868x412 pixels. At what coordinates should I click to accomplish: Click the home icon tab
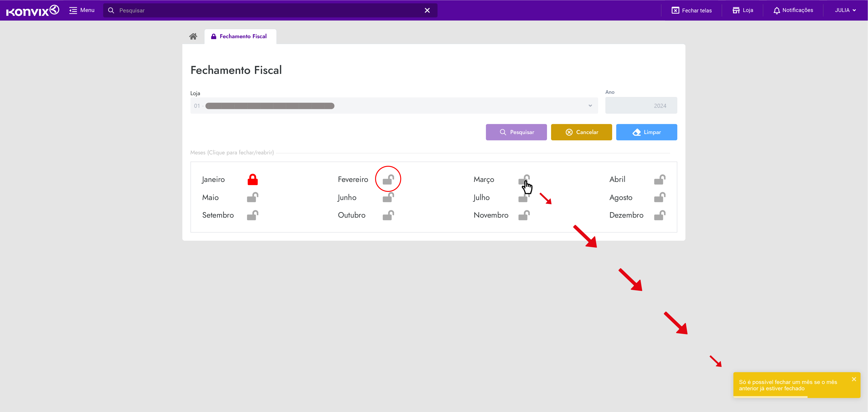point(193,36)
